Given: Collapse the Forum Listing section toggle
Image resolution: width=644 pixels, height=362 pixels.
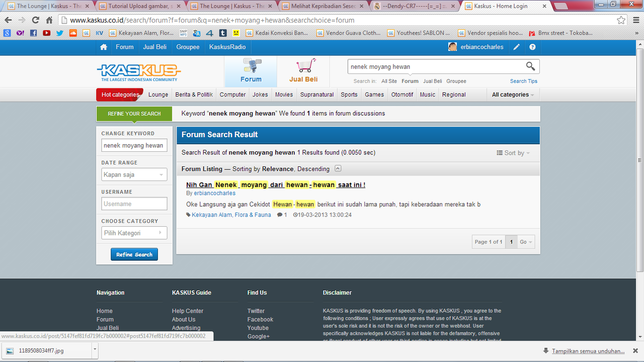Looking at the screenshot, I should 338,168.
